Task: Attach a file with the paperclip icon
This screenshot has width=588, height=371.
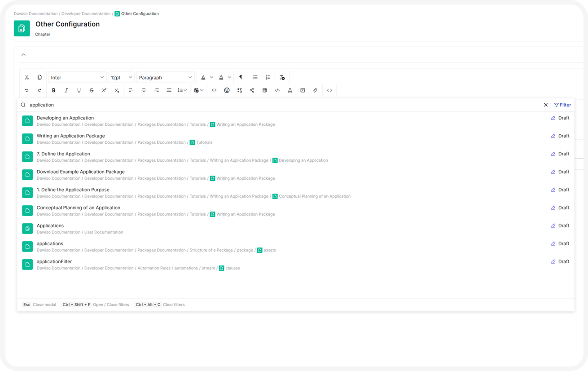Action: point(315,90)
